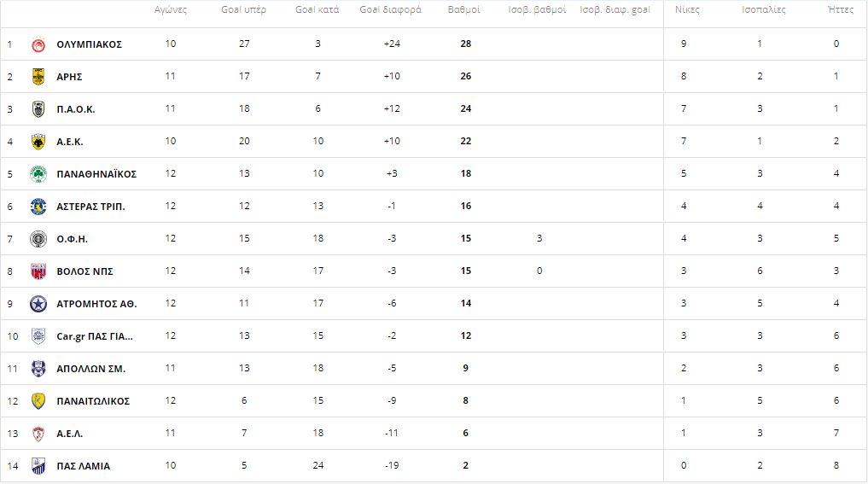Open the Ο.Φ.Η. round logo

[x=38, y=239]
